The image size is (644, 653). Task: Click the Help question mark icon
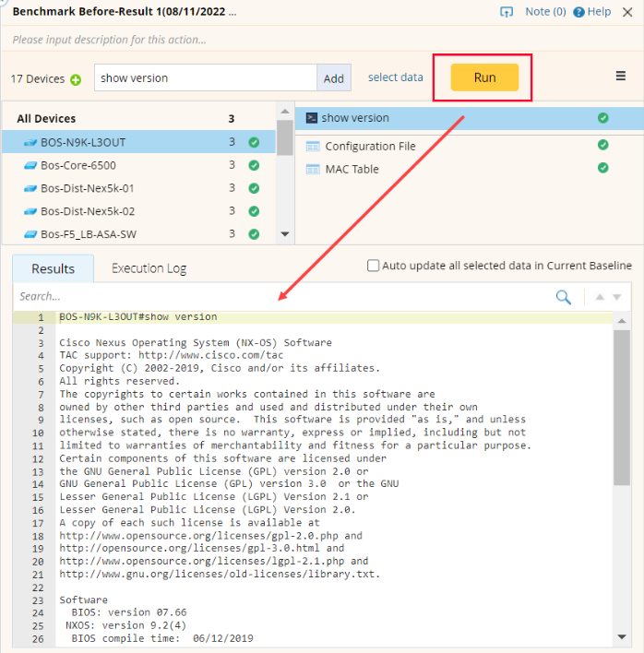(x=578, y=12)
